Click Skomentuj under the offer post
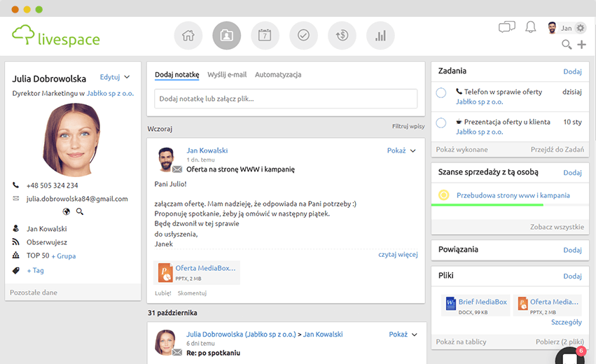 point(192,293)
